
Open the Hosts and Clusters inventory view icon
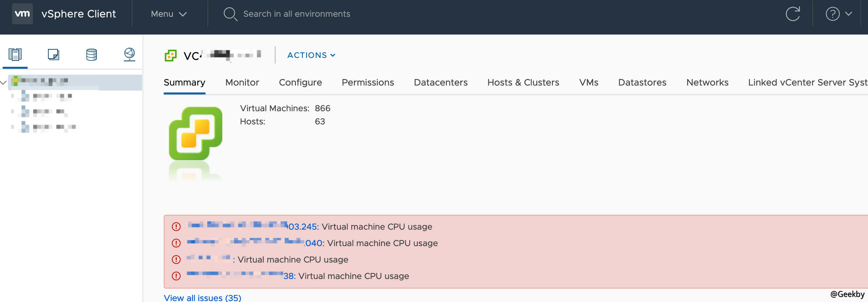[15, 54]
